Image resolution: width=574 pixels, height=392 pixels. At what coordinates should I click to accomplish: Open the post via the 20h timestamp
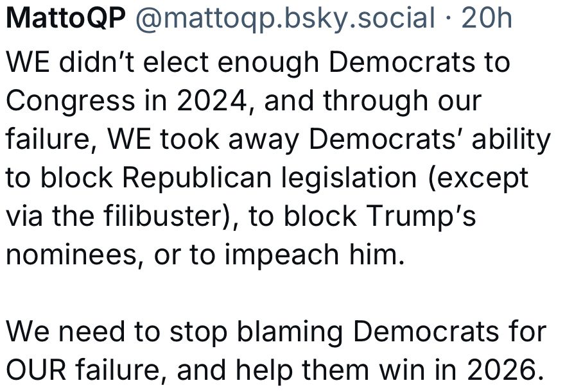[487, 18]
